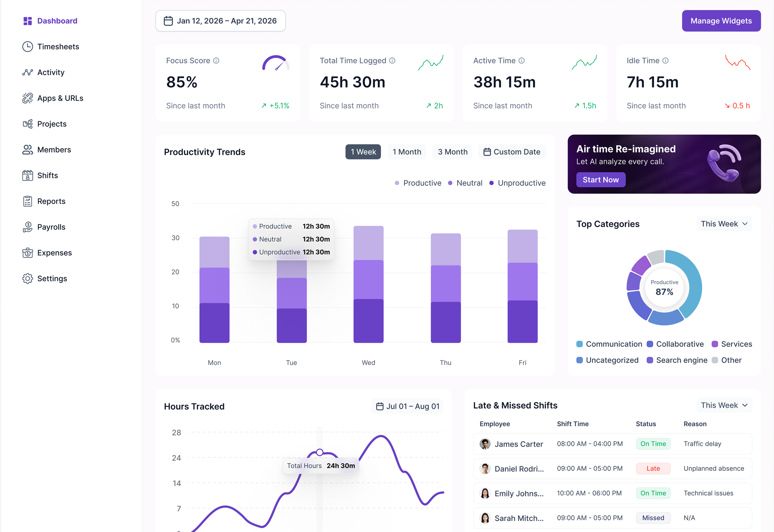
Task: Click the Settings gear icon
Action: [28, 279]
